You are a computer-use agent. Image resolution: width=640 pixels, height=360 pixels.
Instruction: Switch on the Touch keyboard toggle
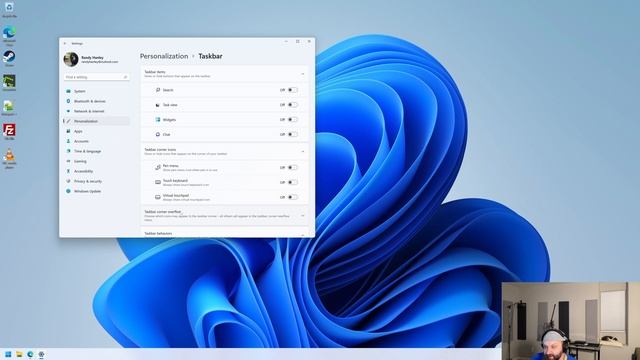293,182
